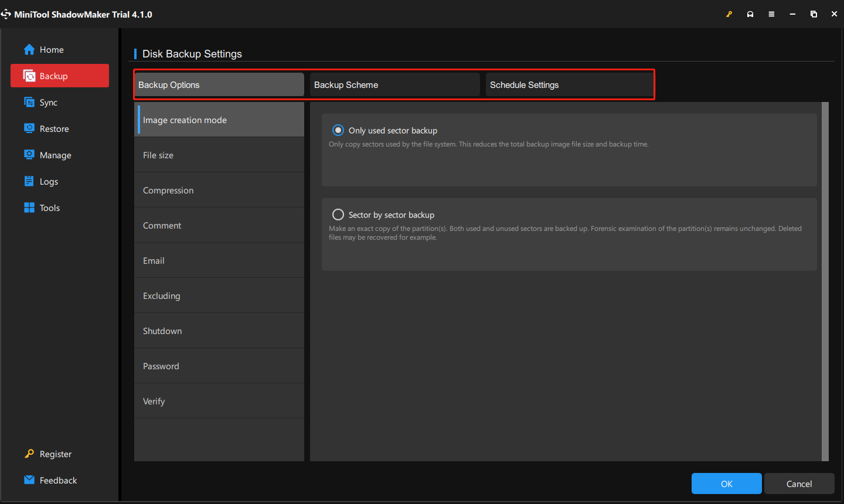Click the settings panel vertical scrollbar
Image resolution: width=844 pixels, height=504 pixels.
(x=825, y=281)
